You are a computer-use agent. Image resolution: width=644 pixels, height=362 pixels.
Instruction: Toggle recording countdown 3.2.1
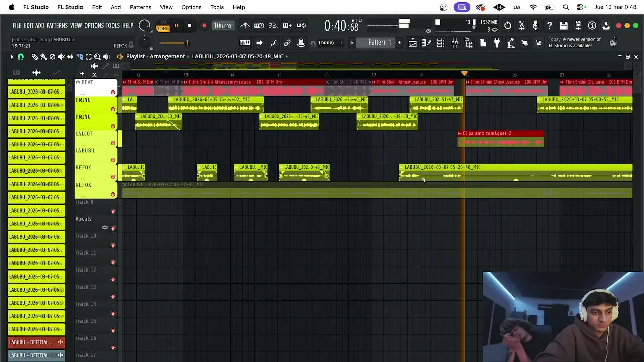[x=273, y=25]
